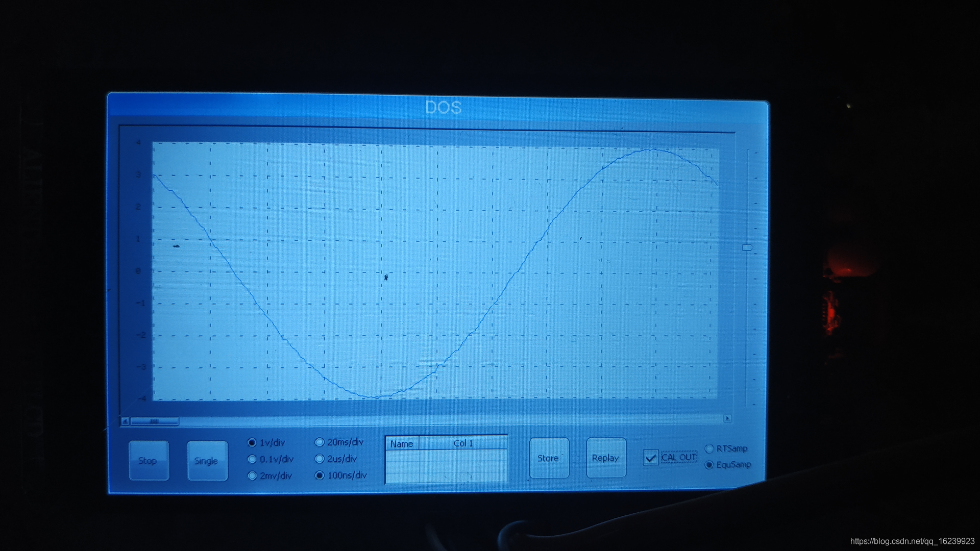Click the Name column header
Viewport: 980px width, 551px height.
(402, 443)
